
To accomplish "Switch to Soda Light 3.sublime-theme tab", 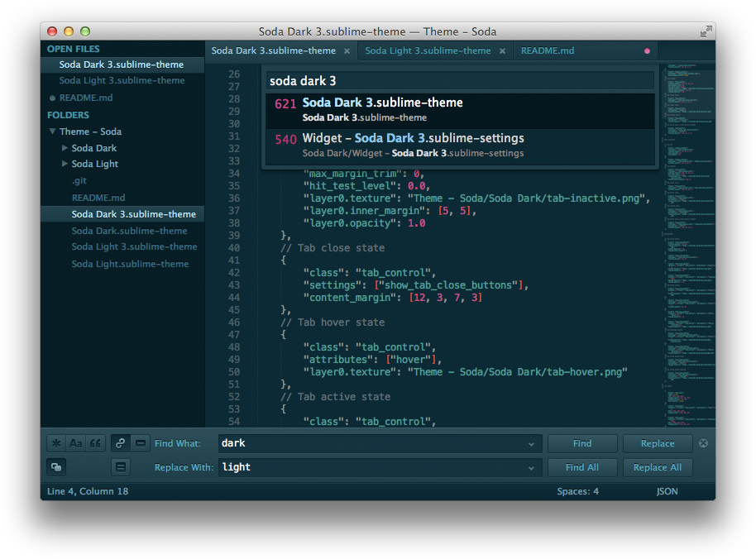I will point(428,50).
